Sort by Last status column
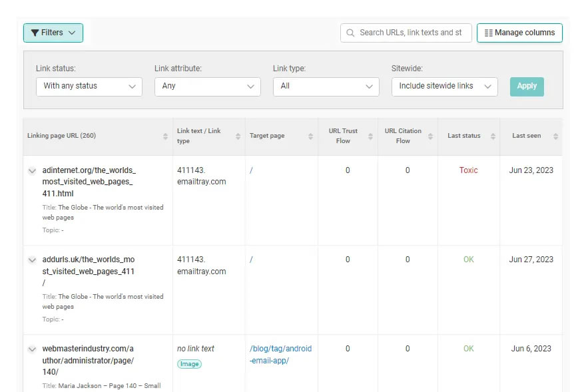The height and width of the screenshot is (392, 586). 493,136
